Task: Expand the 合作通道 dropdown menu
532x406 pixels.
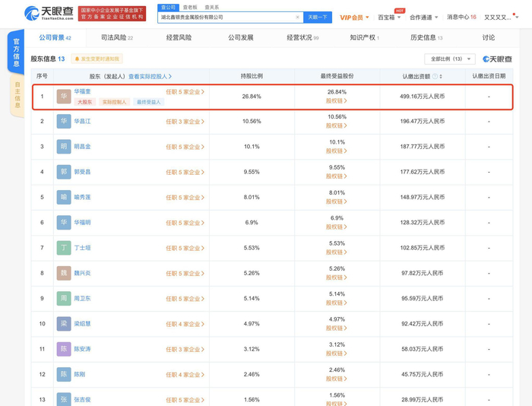Action: [x=423, y=17]
